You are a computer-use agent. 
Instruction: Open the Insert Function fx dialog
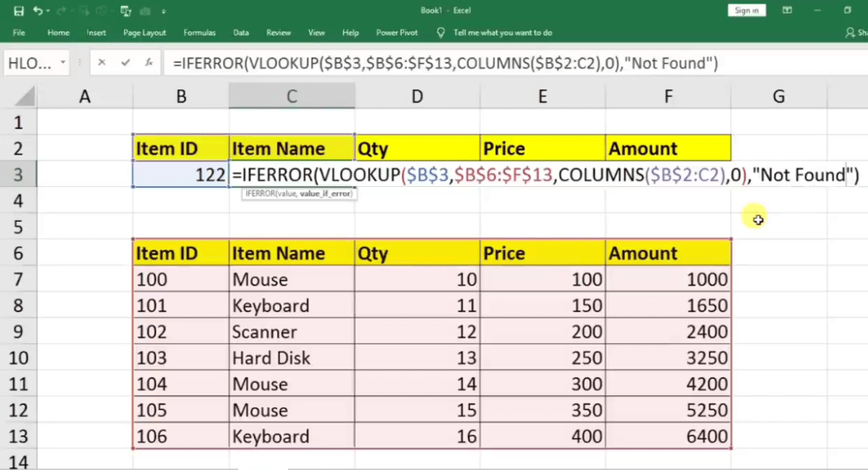pyautogui.click(x=149, y=63)
